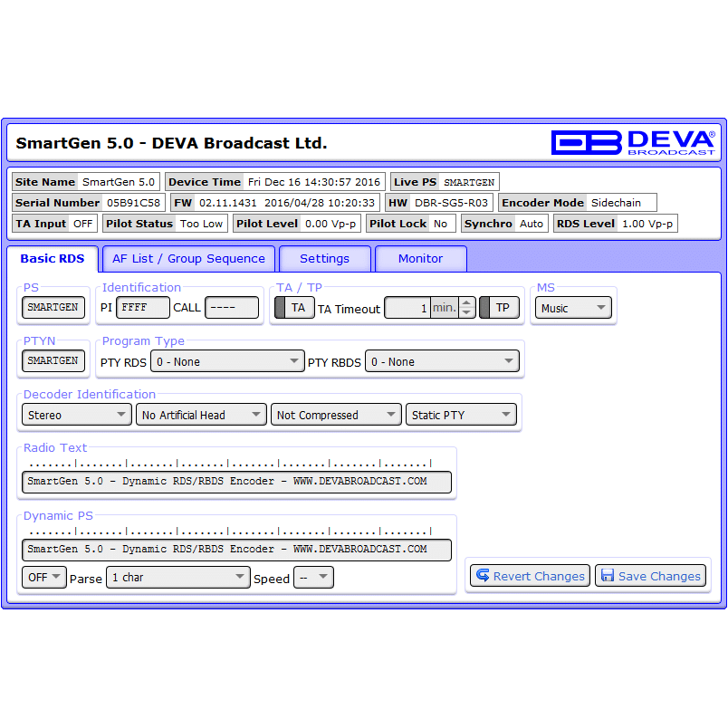This screenshot has height=728, width=728.
Task: Open the PTY RBDS dropdown
Action: pyautogui.click(x=442, y=361)
